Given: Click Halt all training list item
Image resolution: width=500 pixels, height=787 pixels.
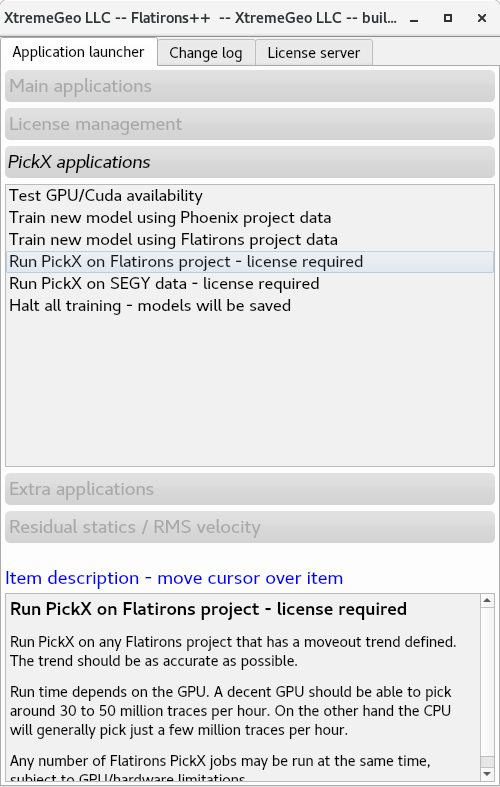Looking at the screenshot, I should (x=250, y=306).
